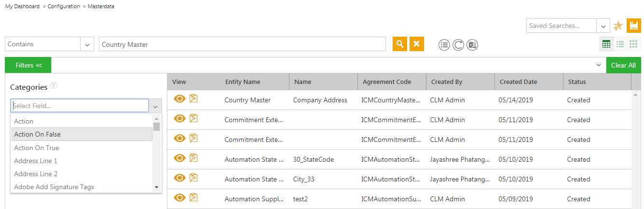Switch to the table grid view
The image size is (644, 209).
tap(606, 44)
